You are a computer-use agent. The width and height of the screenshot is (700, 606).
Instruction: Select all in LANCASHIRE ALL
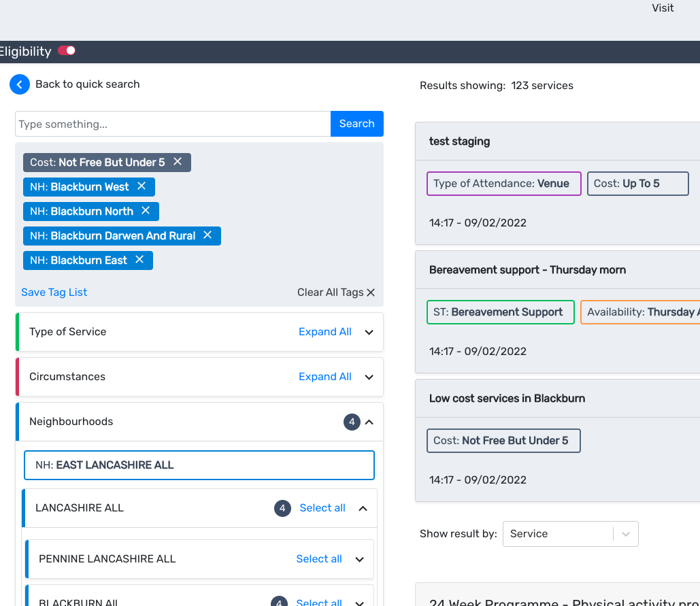pyautogui.click(x=322, y=508)
